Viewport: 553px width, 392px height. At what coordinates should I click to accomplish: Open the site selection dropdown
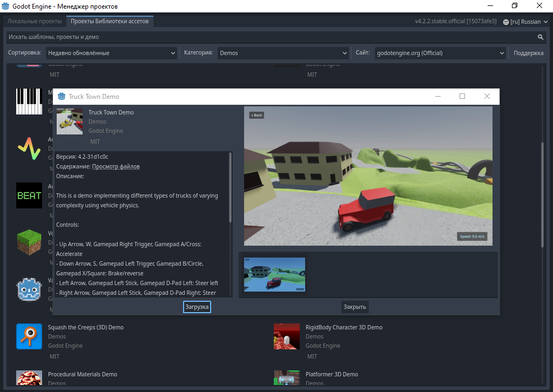[x=440, y=53]
